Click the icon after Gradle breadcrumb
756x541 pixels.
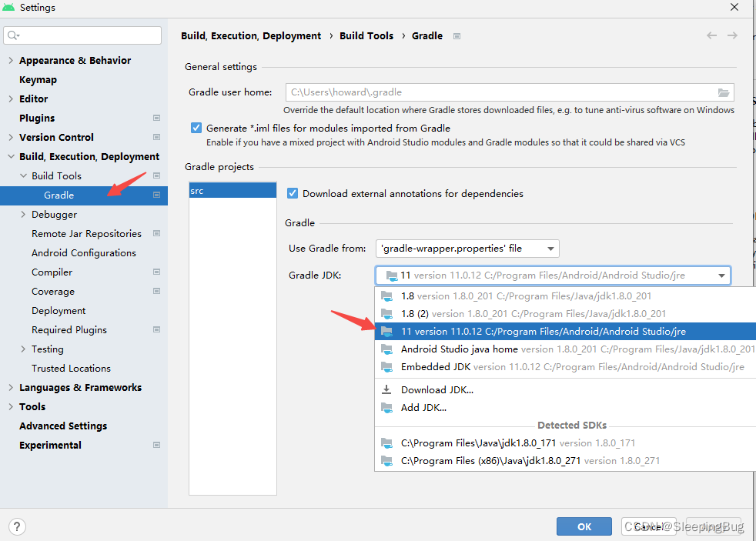click(457, 35)
